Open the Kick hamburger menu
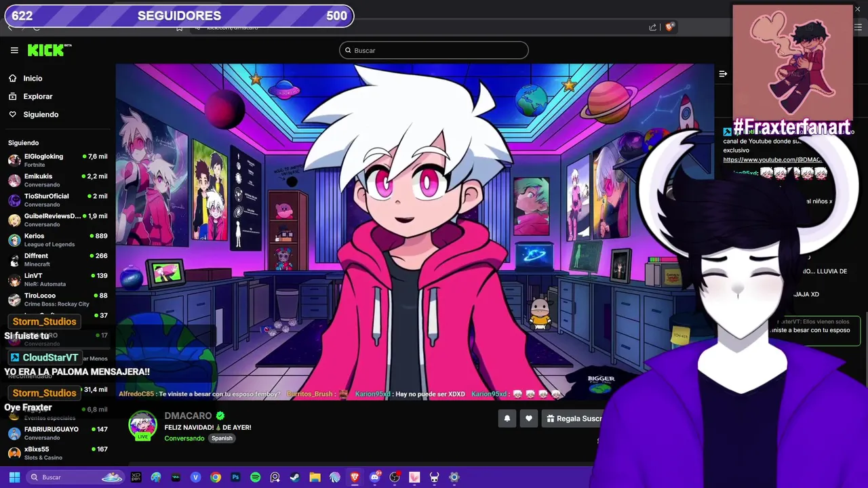This screenshot has height=488, width=868. [x=14, y=50]
